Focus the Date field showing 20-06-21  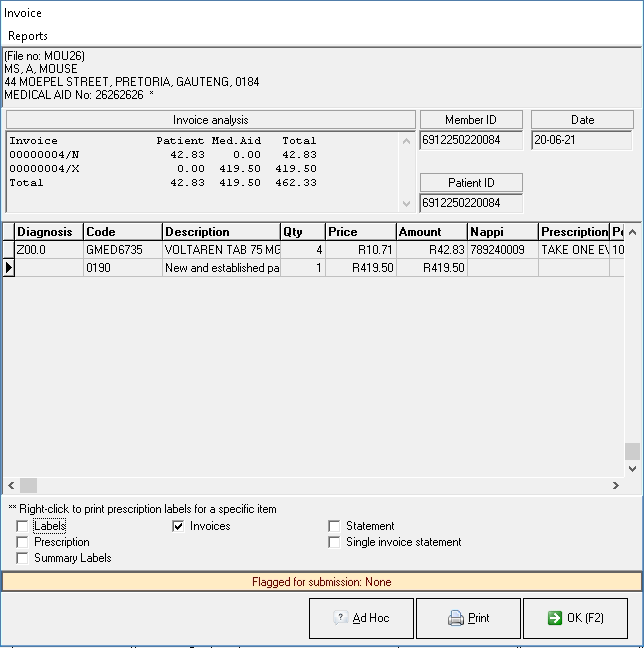coord(582,140)
